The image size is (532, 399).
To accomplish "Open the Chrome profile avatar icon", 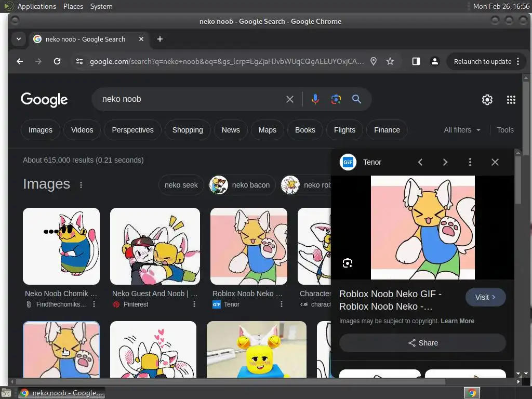I will pos(435,61).
